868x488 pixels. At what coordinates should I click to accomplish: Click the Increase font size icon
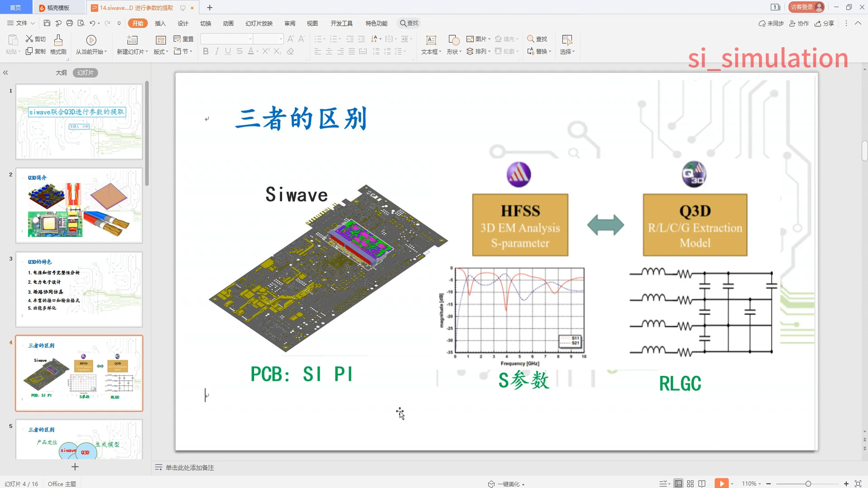pos(291,39)
